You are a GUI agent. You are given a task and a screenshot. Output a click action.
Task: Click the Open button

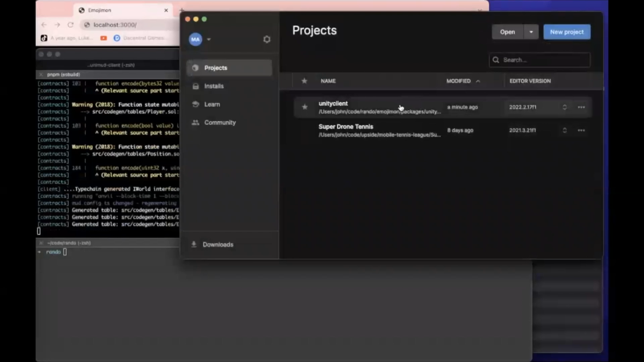point(507,32)
